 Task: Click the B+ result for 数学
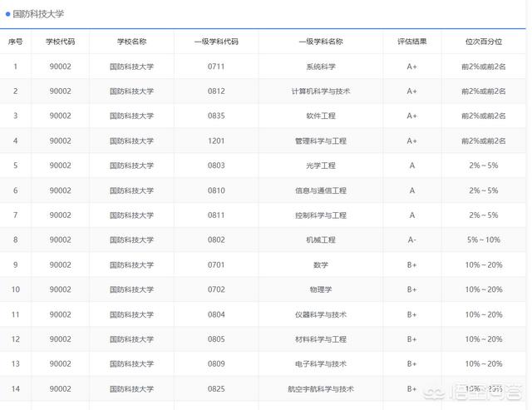[412, 264]
